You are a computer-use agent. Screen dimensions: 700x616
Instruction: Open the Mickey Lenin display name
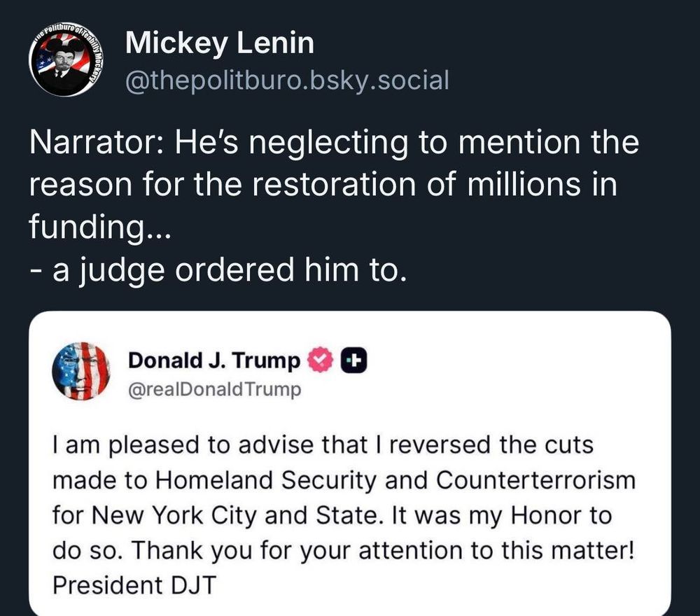click(219, 44)
